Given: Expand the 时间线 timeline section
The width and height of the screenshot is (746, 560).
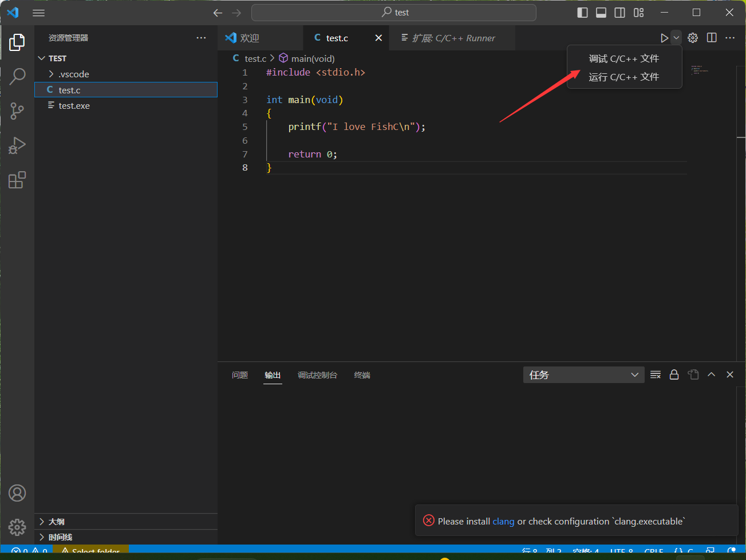Looking at the screenshot, I should 126,537.
